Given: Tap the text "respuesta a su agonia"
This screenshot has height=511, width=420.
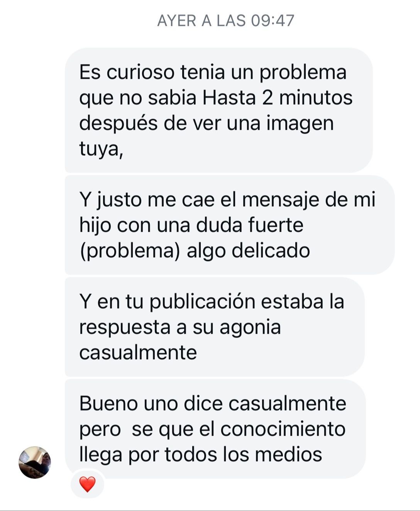Looking at the screenshot, I should (180, 328).
